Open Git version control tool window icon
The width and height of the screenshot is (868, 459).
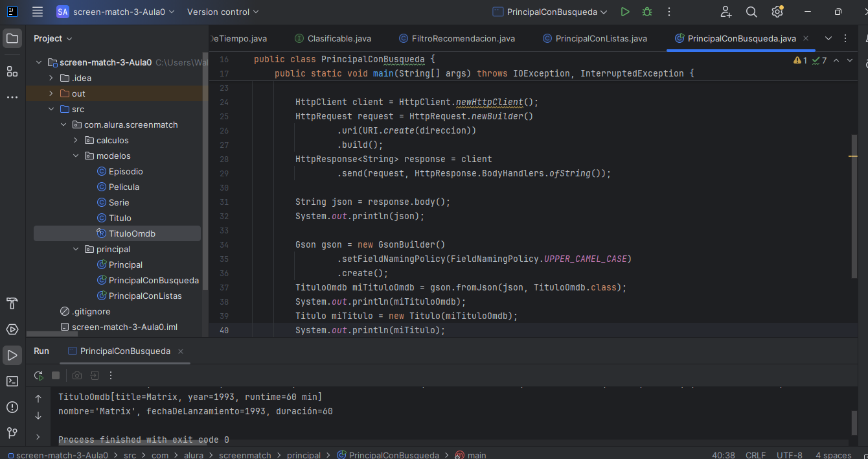click(x=12, y=432)
